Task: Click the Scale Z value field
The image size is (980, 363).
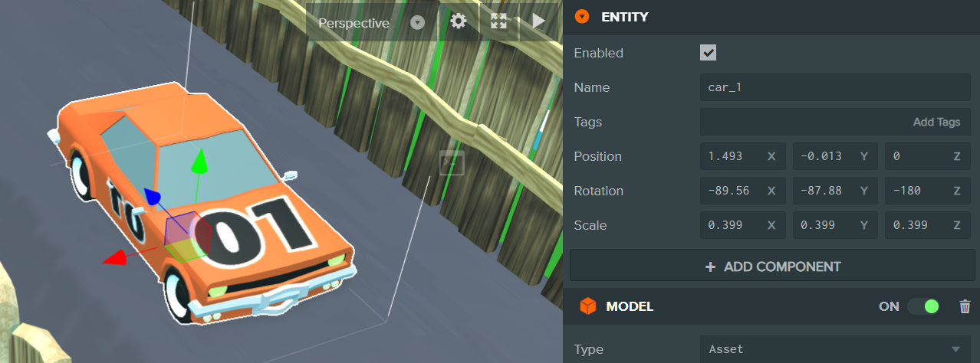Action: point(918,225)
